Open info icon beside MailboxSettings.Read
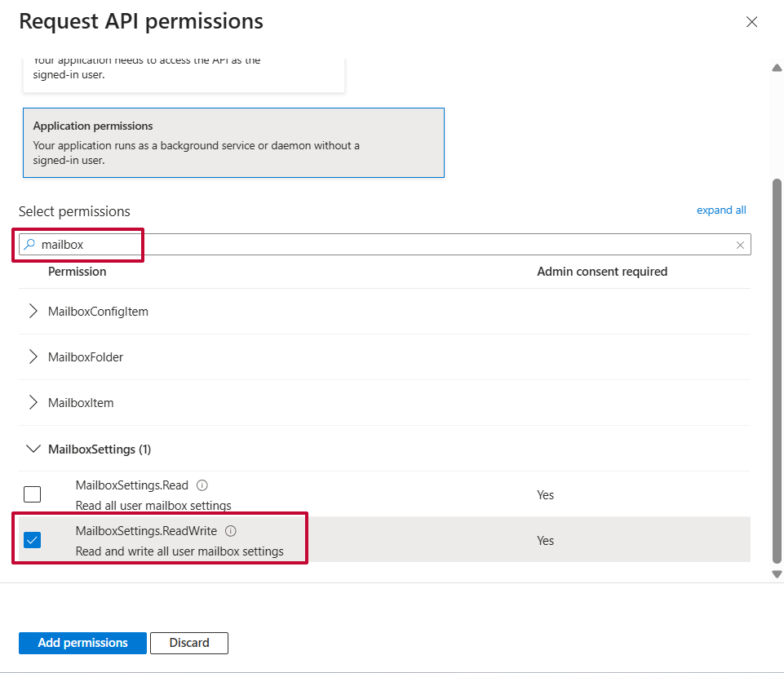This screenshot has height=673, width=784. (x=202, y=485)
